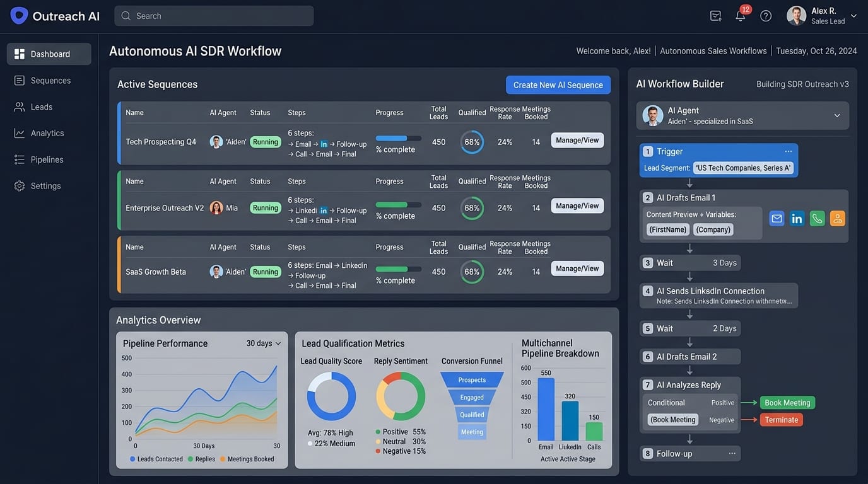Manage/View the SaaS Growth Beta sequence
Screen dimensions: 868x484
coord(577,268)
